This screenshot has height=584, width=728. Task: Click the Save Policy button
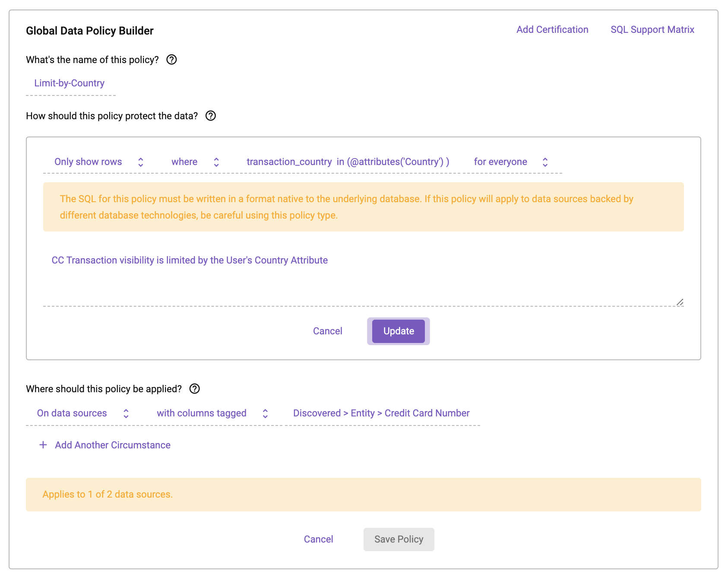[399, 540]
